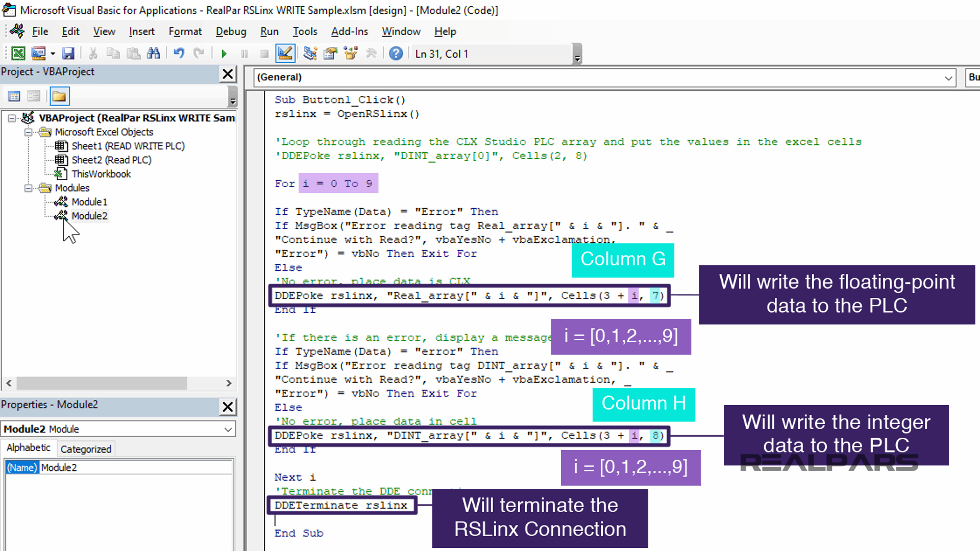Collapse the Modules folder
This screenshot has height=551, width=980.
tap(29, 188)
